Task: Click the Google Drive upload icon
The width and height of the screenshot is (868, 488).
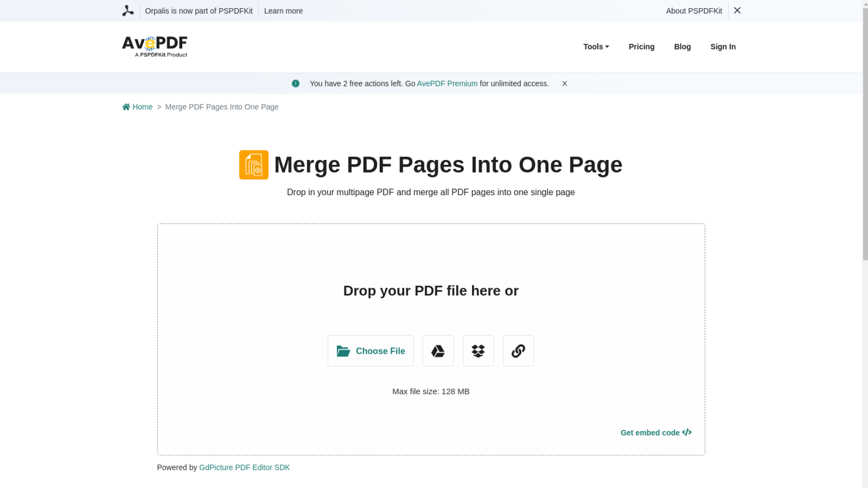Action: (438, 351)
